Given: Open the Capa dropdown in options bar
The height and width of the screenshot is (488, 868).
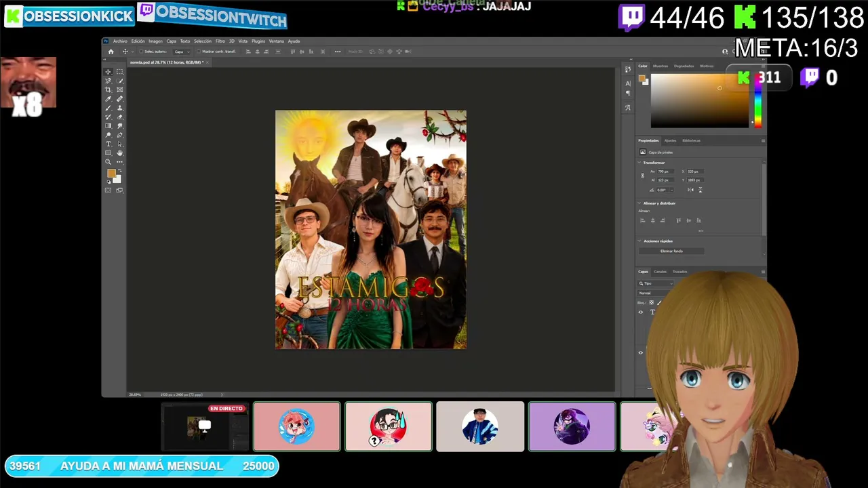Looking at the screenshot, I should point(180,52).
